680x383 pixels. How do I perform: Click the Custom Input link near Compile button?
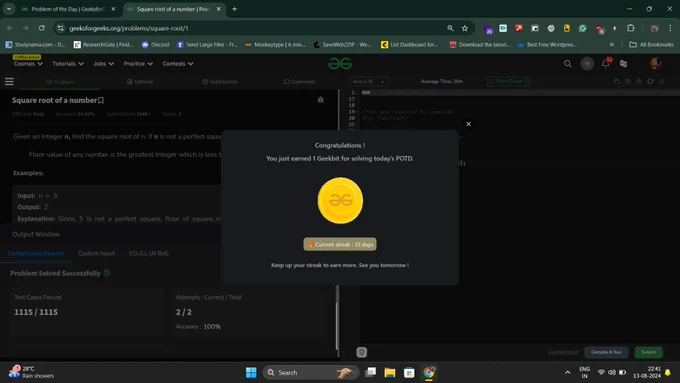[563, 352]
